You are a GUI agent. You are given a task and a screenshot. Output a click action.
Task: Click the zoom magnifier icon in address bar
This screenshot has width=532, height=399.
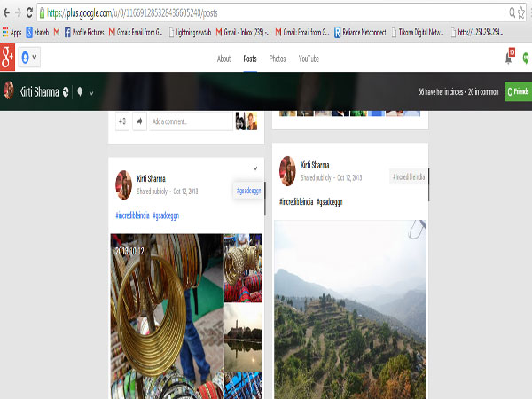click(512, 13)
